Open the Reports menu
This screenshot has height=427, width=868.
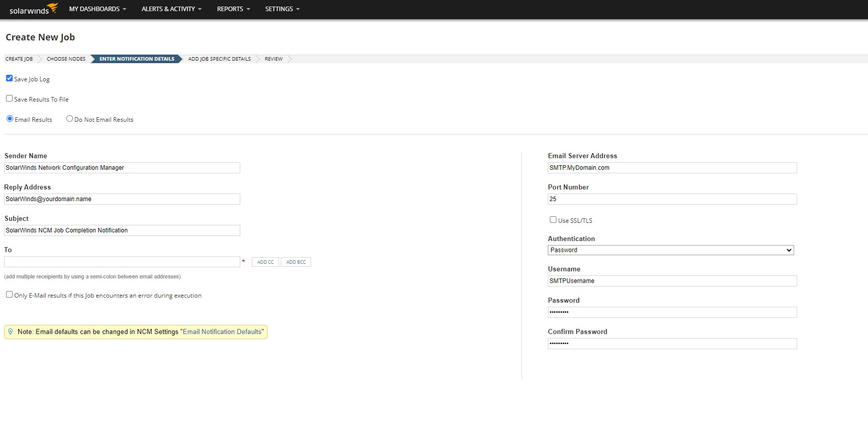pos(234,9)
